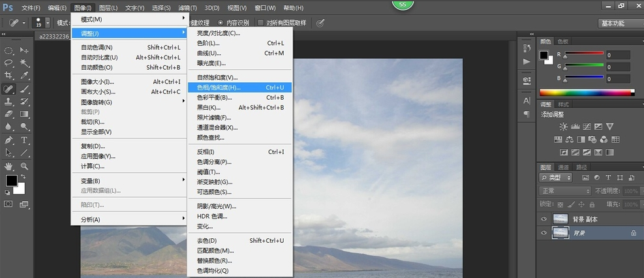Viewport: 644px width, 278px height.
Task: Click the toolbox foreground color swatch
Action: click(11, 180)
